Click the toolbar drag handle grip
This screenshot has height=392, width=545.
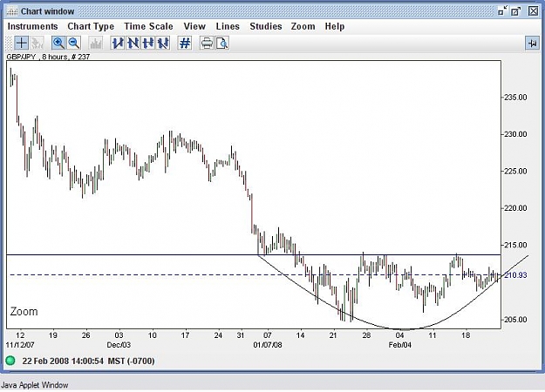coord(10,43)
